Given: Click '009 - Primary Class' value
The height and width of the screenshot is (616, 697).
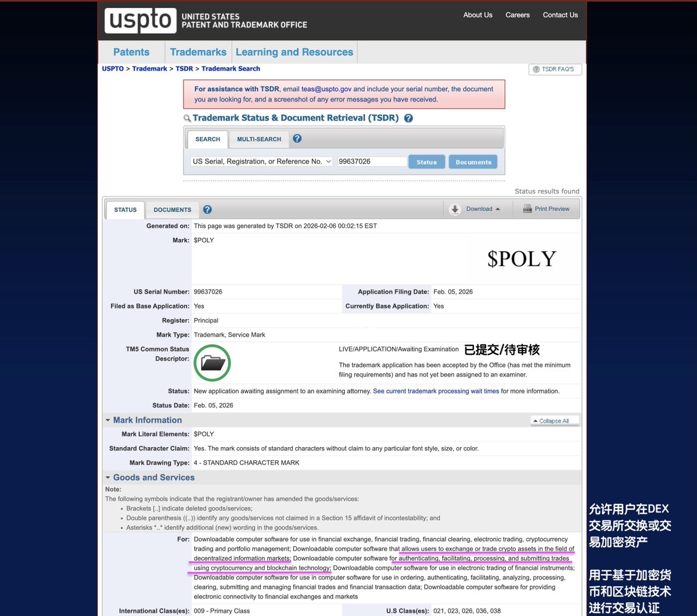Looking at the screenshot, I should pos(222,611).
